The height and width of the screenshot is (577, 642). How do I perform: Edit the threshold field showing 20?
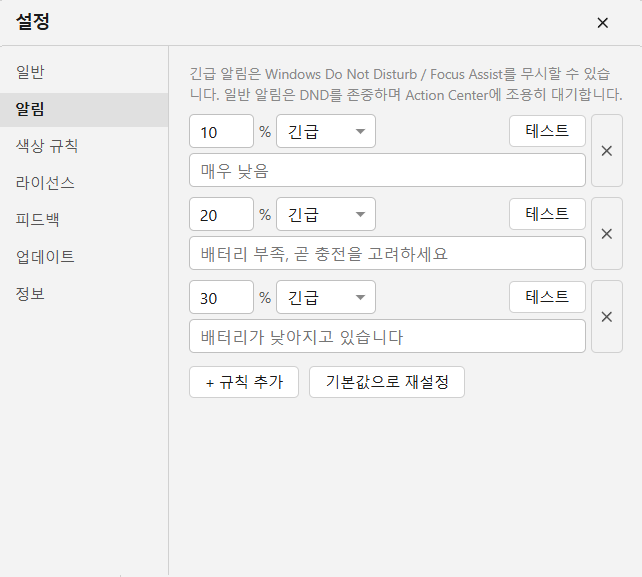coord(222,214)
